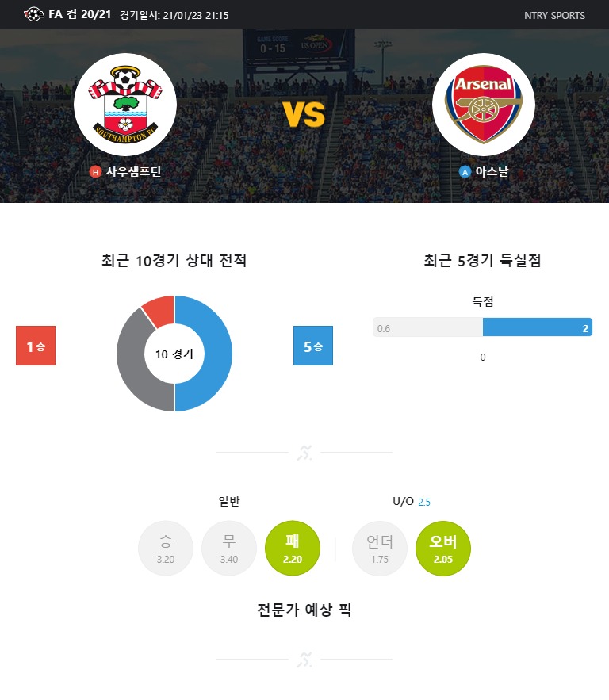Choose the 오버 2.05 over option
Viewport: 609px width, 700px height.
[443, 549]
